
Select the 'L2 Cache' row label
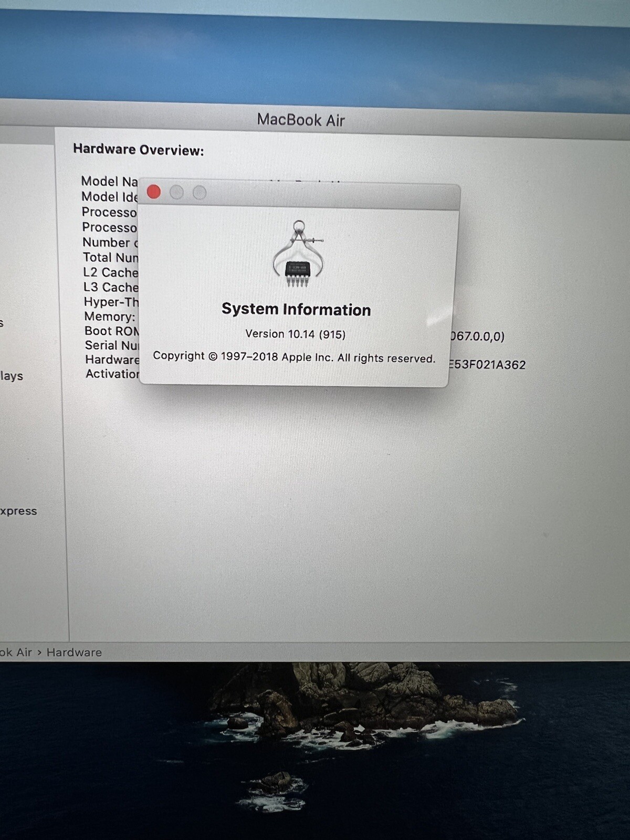pos(111,272)
